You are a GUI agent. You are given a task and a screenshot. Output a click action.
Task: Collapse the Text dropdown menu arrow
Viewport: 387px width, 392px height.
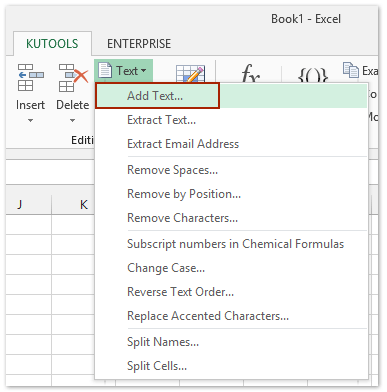pos(144,71)
